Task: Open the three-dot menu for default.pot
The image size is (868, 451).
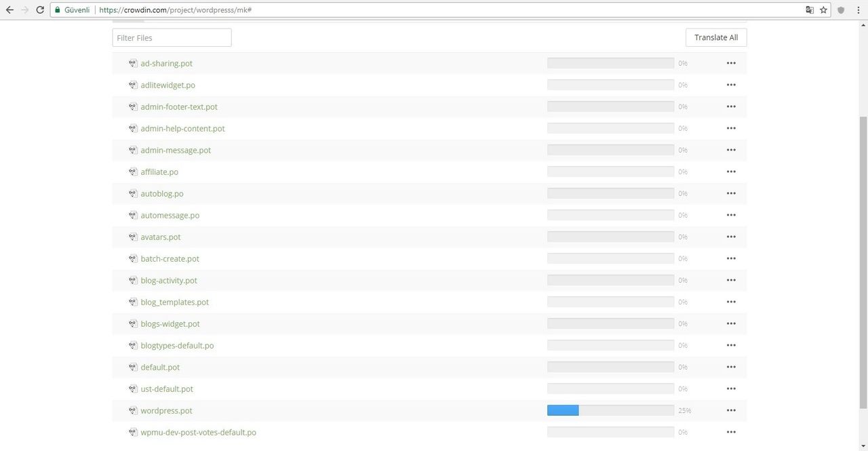Action: (731, 367)
